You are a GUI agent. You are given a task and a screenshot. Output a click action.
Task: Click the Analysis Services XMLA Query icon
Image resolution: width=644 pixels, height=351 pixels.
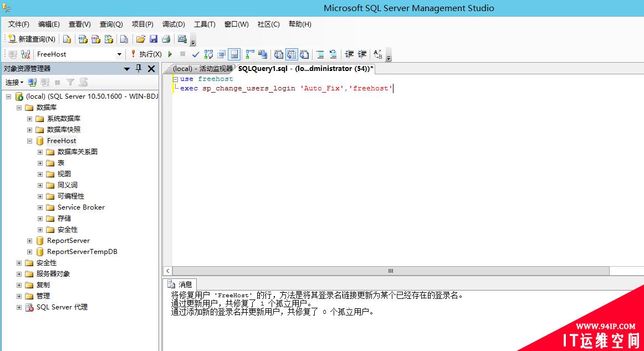tap(109, 39)
